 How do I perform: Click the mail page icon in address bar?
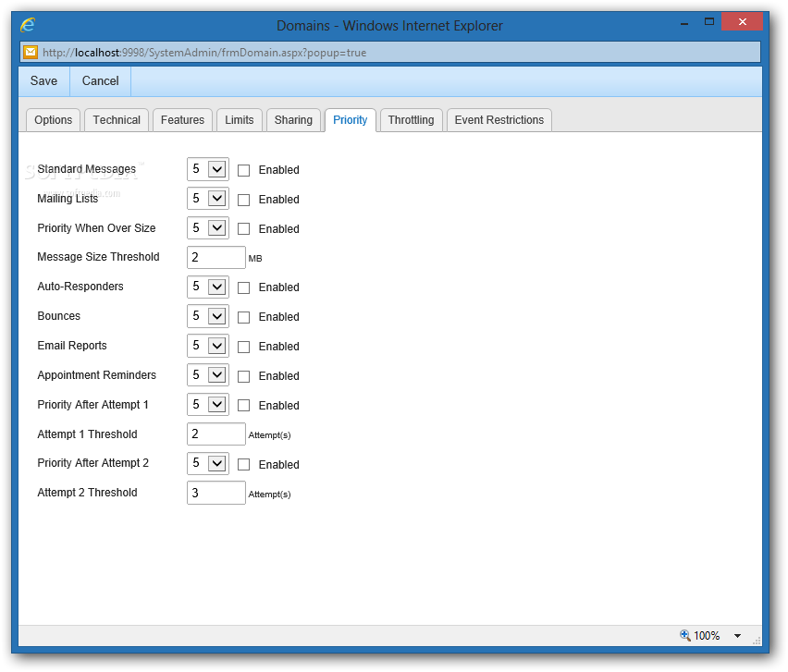click(31, 53)
